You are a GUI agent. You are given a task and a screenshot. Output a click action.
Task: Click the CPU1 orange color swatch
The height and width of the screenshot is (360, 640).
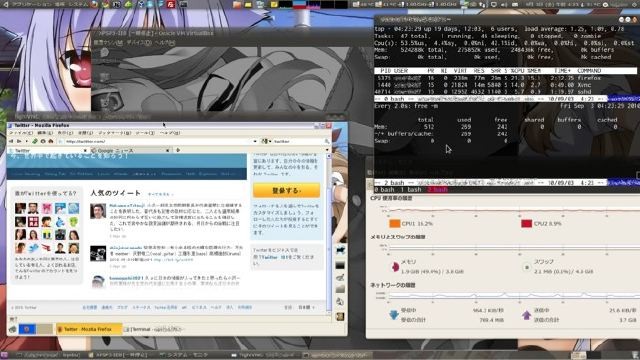(394, 224)
